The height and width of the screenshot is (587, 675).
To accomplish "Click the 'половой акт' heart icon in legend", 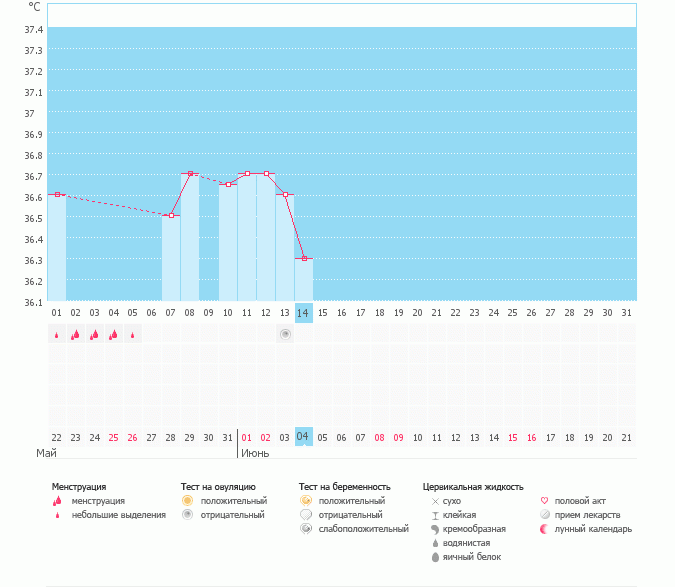I will [544, 500].
